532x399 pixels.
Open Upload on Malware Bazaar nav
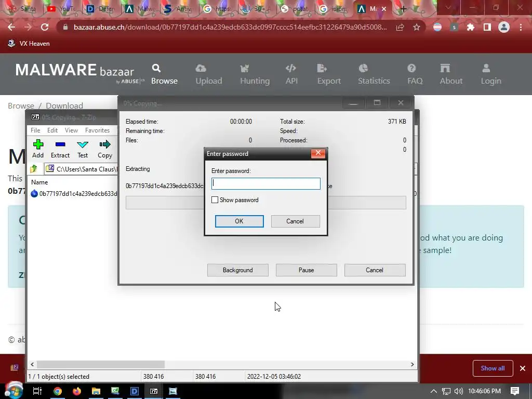209,74
